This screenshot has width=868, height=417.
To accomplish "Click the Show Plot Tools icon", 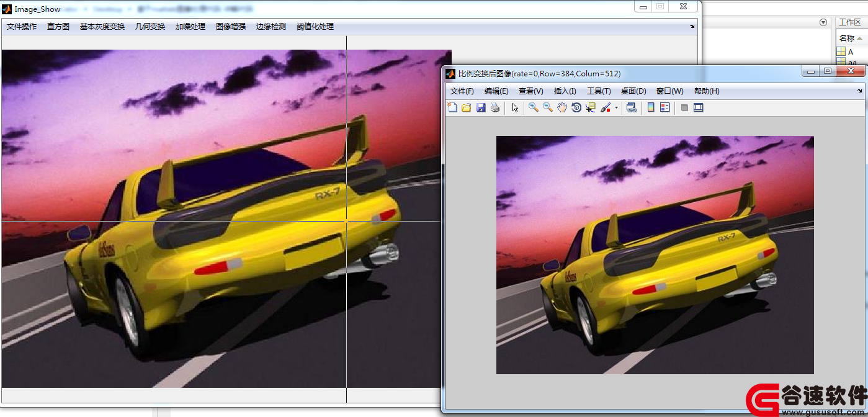I will click(x=699, y=107).
